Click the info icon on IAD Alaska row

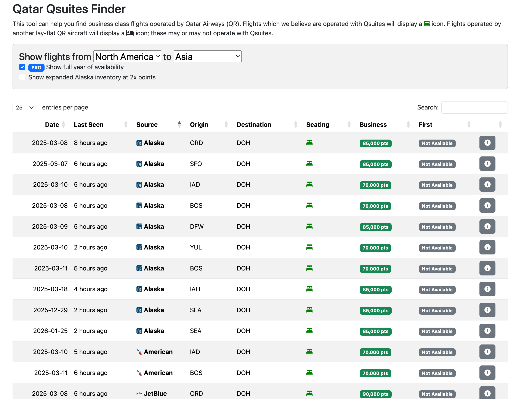(x=487, y=184)
